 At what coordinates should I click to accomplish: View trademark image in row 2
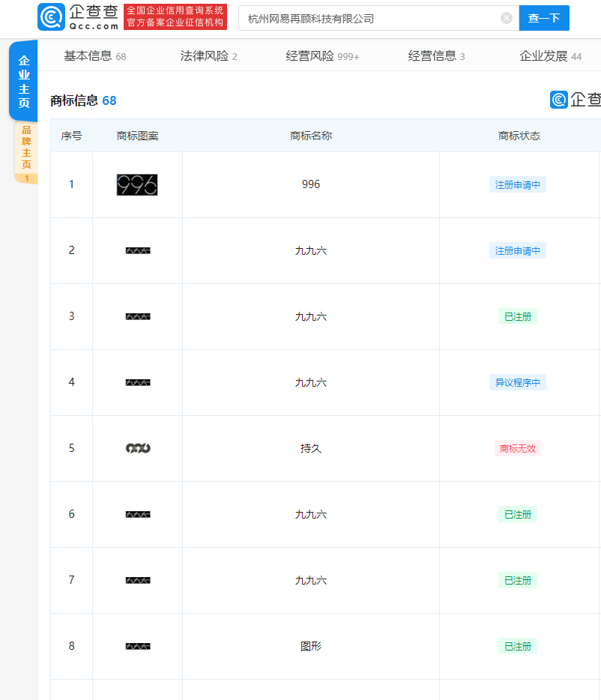click(x=138, y=251)
